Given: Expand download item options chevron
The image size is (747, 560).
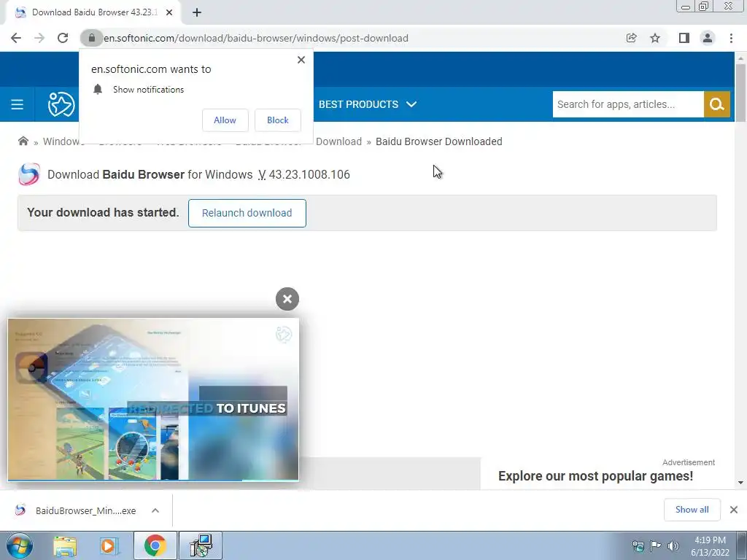Looking at the screenshot, I should click(155, 510).
